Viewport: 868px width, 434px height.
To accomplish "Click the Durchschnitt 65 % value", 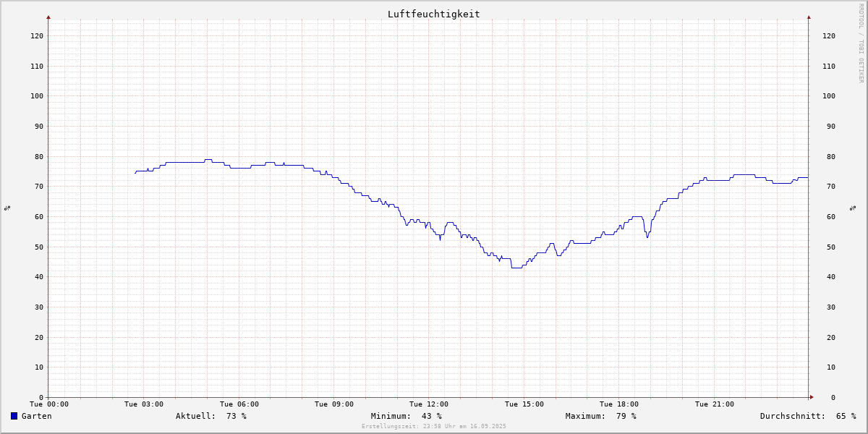I will pyautogui.click(x=807, y=416).
